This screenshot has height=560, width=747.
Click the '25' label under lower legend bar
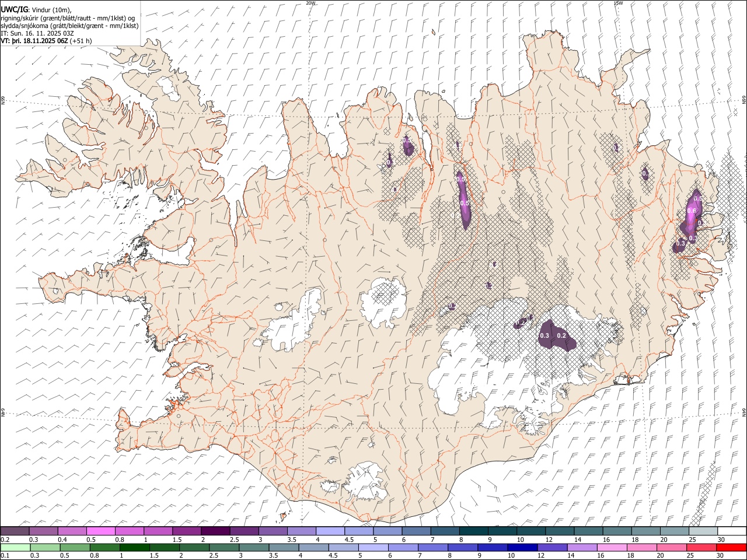point(692,555)
